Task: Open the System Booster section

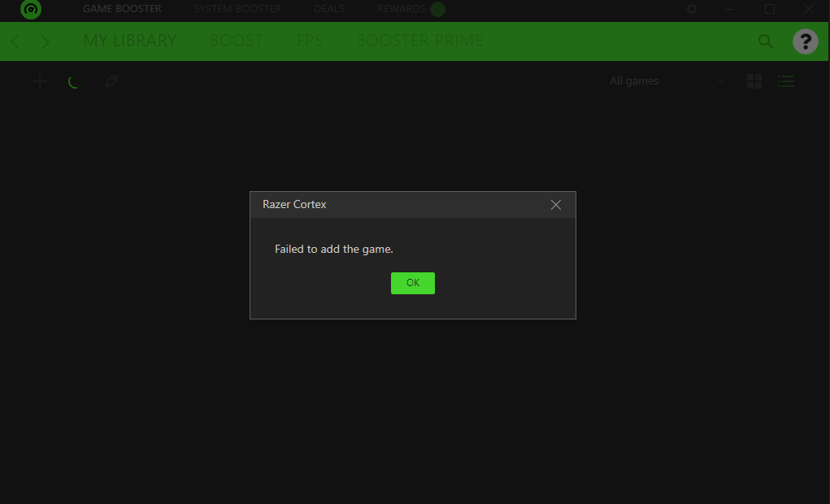Action: pyautogui.click(x=237, y=9)
